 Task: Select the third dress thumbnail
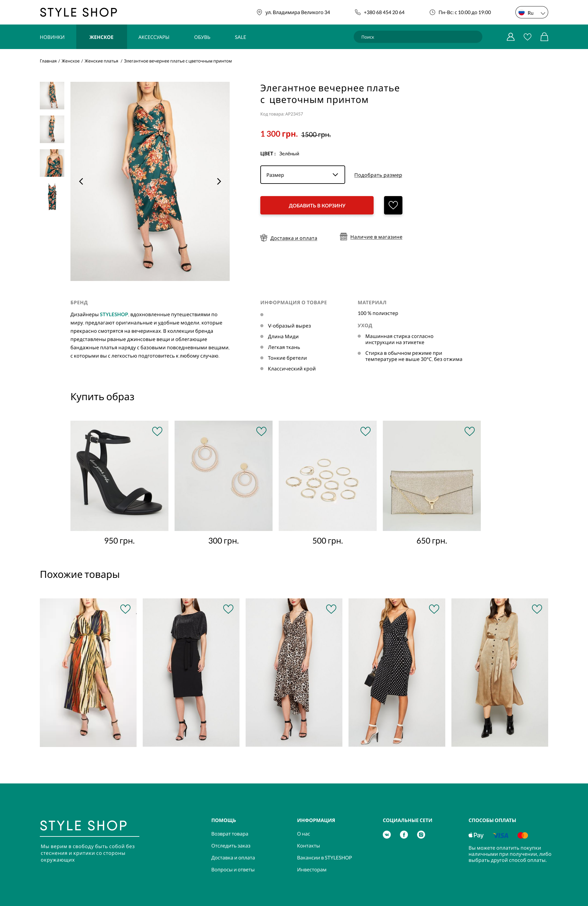tap(52, 163)
